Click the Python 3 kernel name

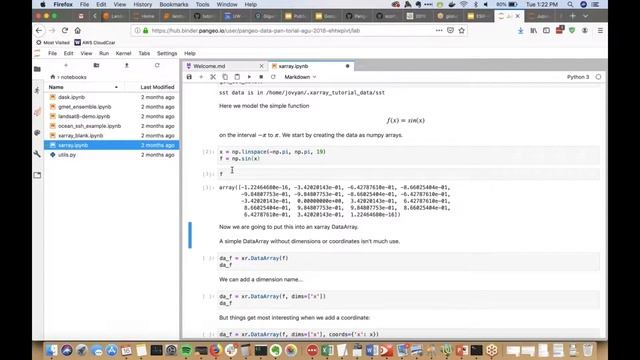coord(578,77)
